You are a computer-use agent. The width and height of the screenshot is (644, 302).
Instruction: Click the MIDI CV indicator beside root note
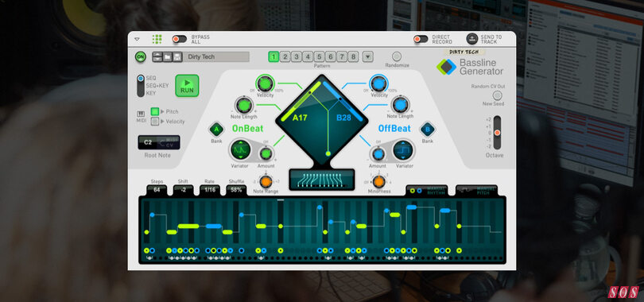(x=169, y=143)
